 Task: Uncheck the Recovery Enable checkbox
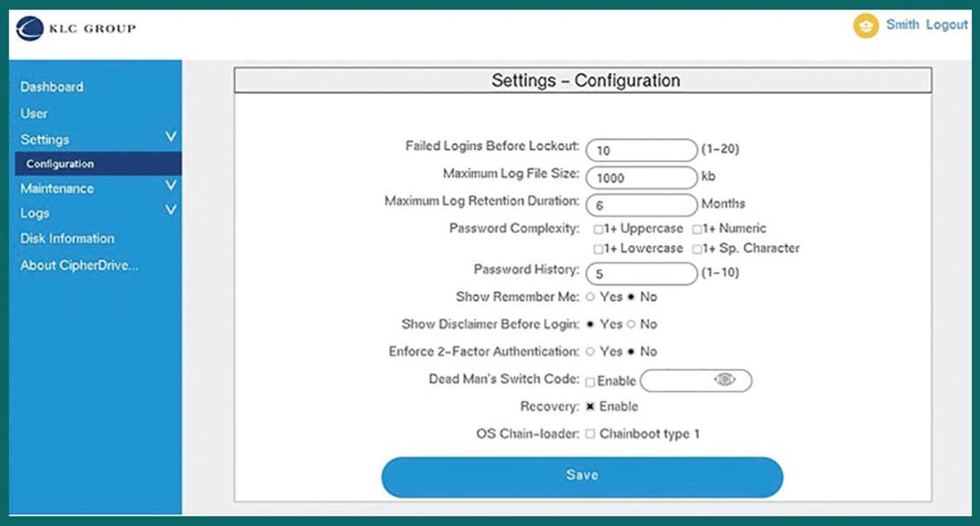(x=590, y=407)
